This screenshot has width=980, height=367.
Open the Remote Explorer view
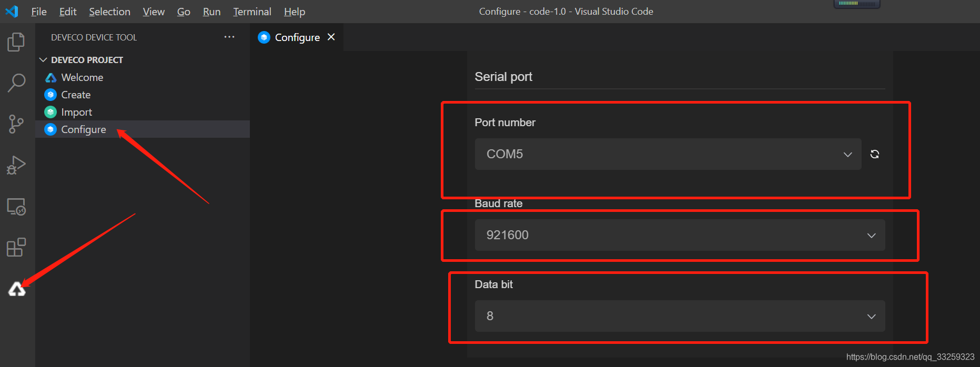(x=16, y=207)
